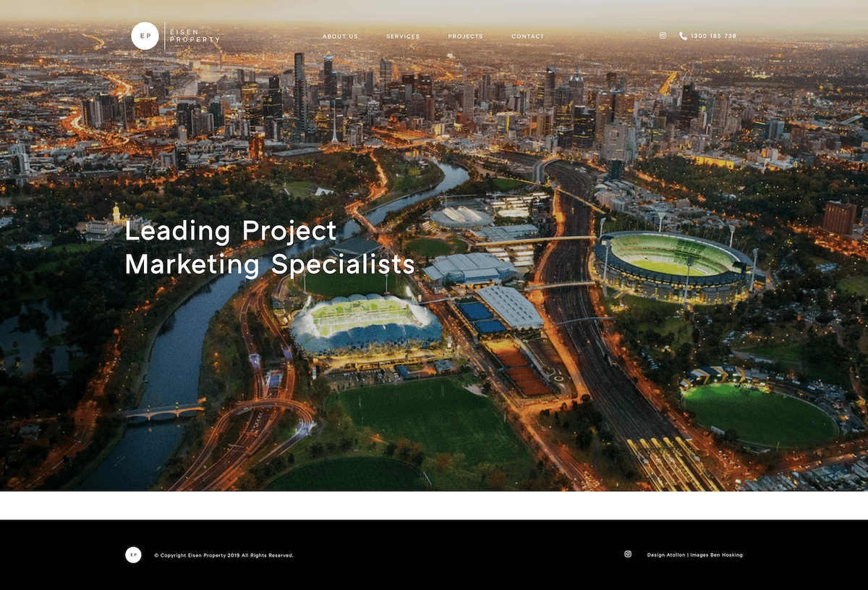Screen dimensions: 868x590
Task: Open Instagram from the footer icon
Action: [x=628, y=555]
